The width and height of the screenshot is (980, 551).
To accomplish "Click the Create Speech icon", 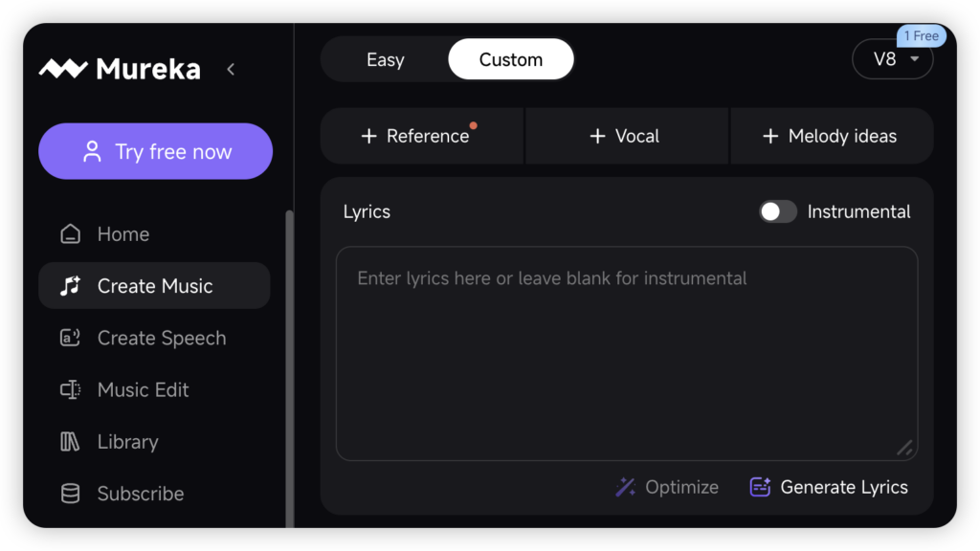I will pyautogui.click(x=70, y=338).
